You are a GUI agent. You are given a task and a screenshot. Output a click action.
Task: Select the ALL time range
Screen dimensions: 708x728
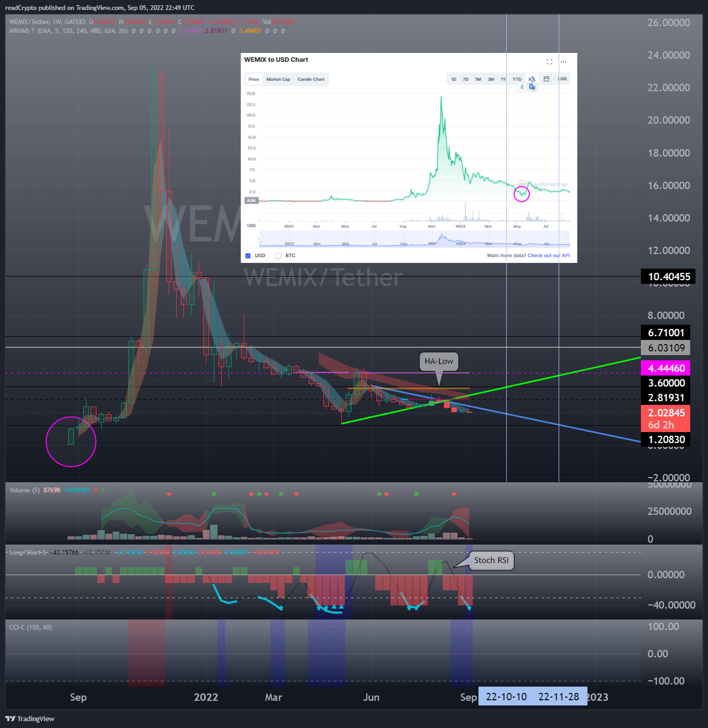pos(532,79)
